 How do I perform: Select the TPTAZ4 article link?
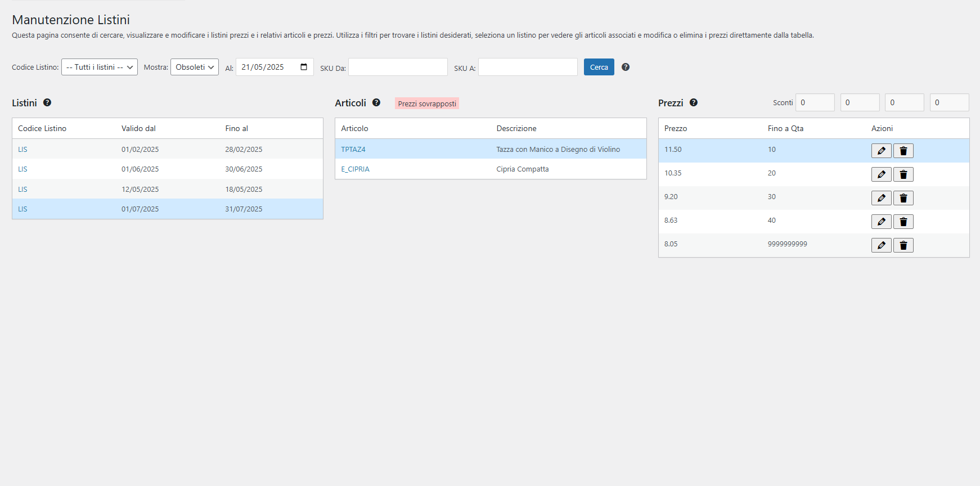pos(353,150)
